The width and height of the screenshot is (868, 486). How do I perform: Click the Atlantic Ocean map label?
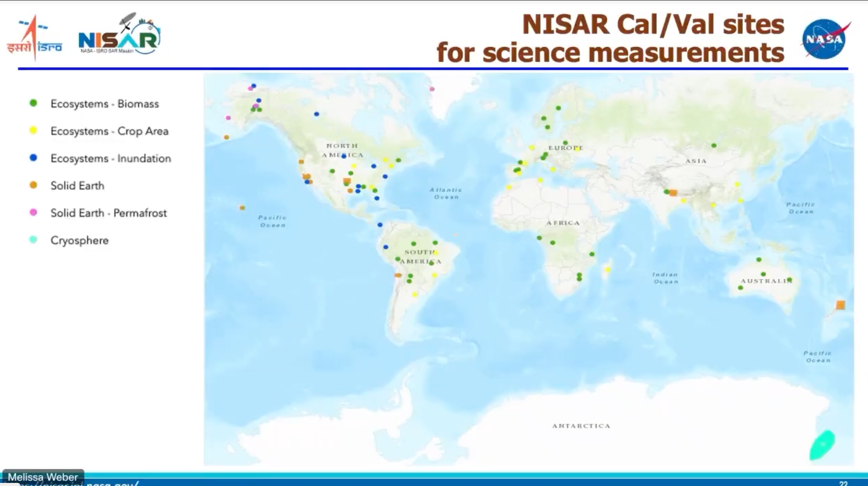446,193
